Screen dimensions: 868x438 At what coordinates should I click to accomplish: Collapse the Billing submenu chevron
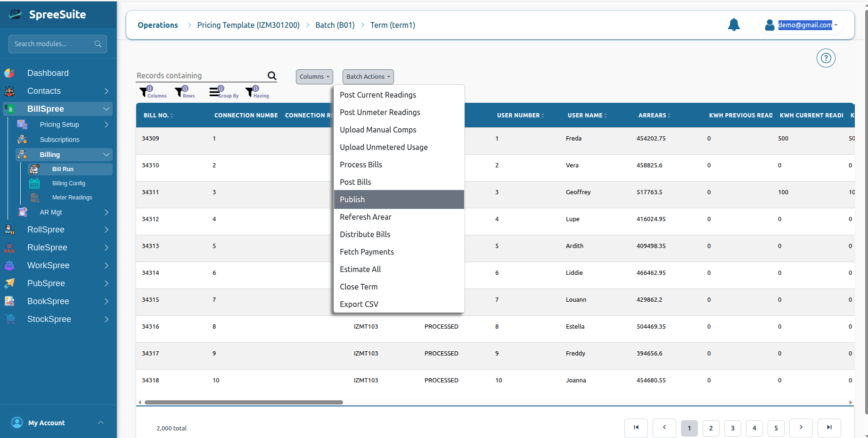point(106,155)
